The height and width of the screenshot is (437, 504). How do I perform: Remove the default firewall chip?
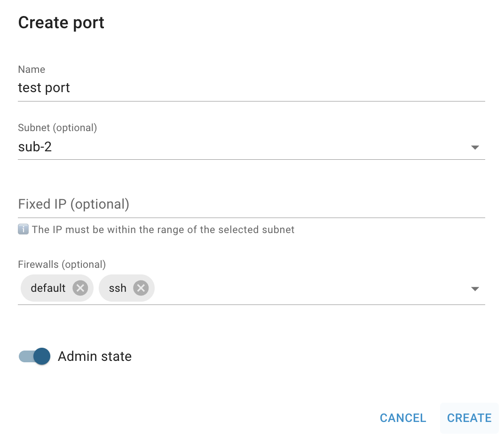point(80,288)
